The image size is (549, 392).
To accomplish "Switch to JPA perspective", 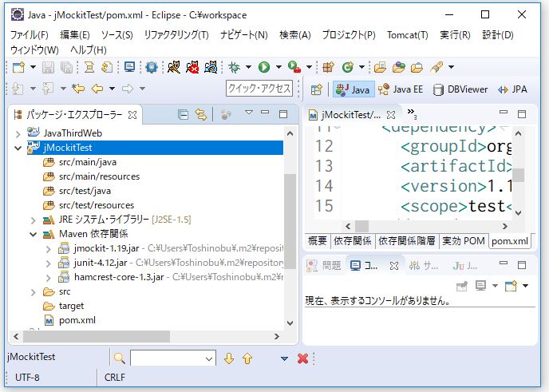I will pos(512,89).
